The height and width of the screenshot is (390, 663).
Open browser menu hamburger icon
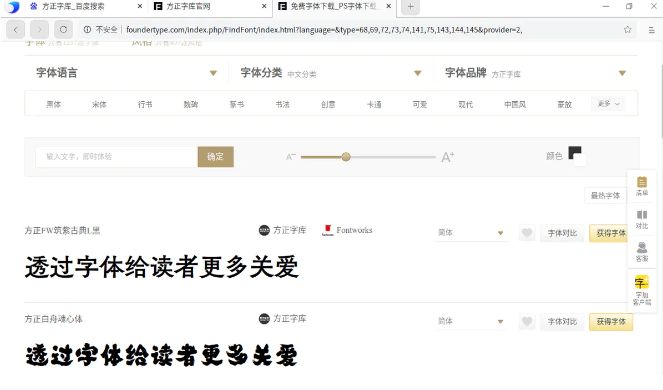pos(652,30)
